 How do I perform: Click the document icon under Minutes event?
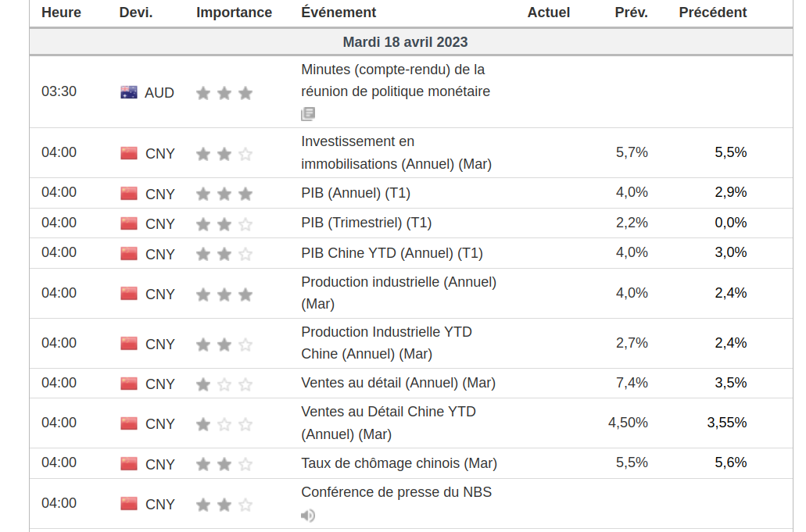tap(308, 114)
